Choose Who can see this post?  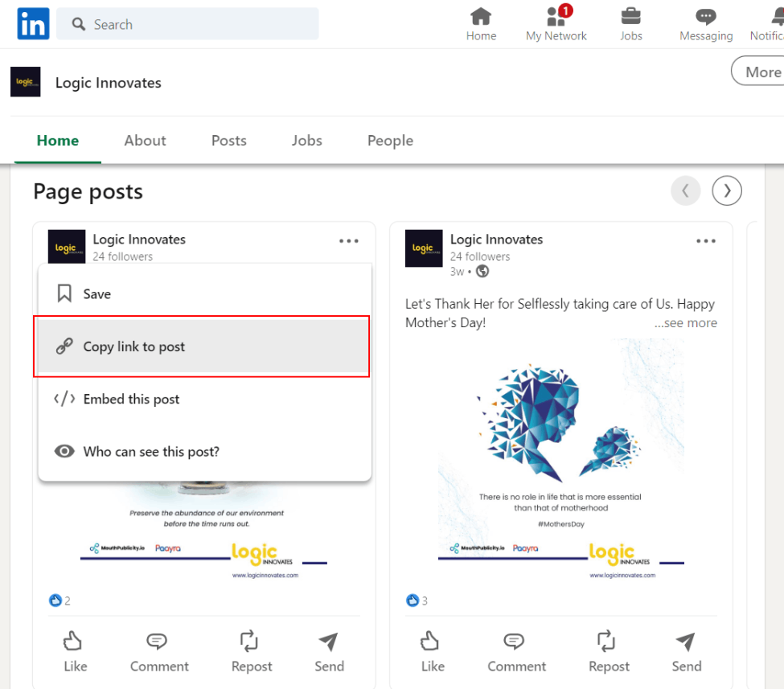pyautogui.click(x=204, y=451)
